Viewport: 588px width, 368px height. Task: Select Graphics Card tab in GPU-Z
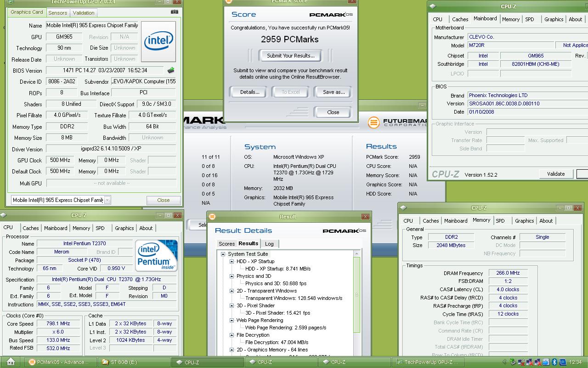click(x=27, y=12)
